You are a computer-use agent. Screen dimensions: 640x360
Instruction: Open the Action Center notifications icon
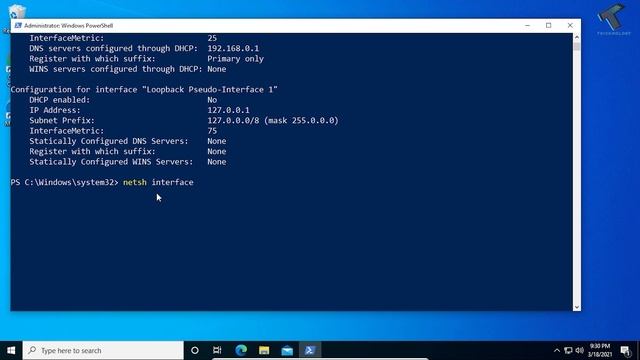625,350
